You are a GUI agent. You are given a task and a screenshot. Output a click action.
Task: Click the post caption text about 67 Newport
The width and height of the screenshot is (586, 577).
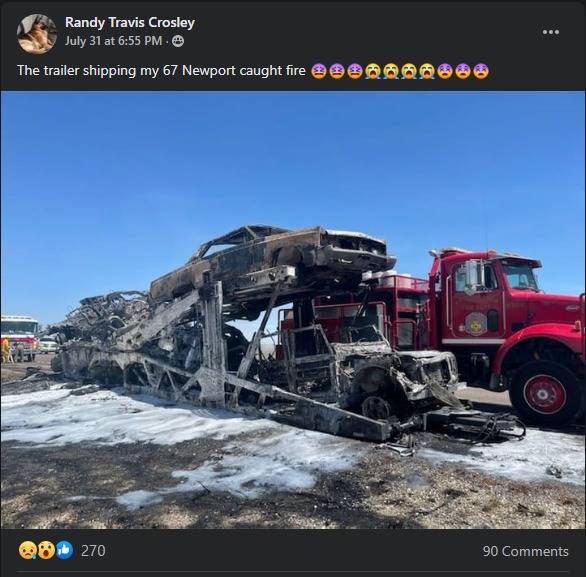click(x=161, y=71)
